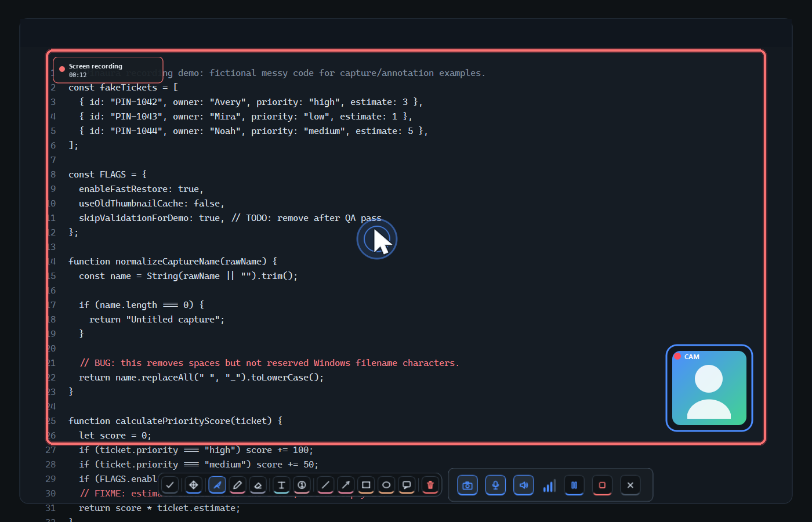Select the numbered step marker tool
812x522 pixels.
pyautogui.click(x=302, y=485)
